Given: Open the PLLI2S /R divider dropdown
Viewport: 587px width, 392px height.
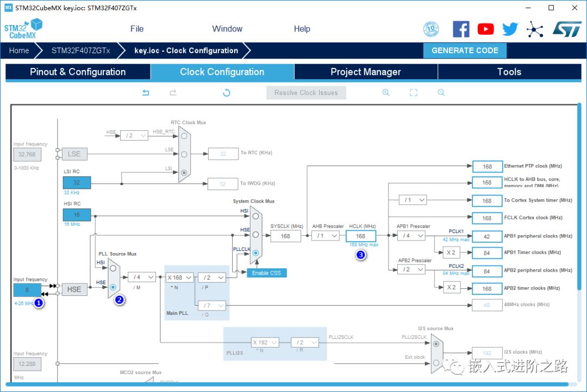Looking at the screenshot, I should (305, 342).
